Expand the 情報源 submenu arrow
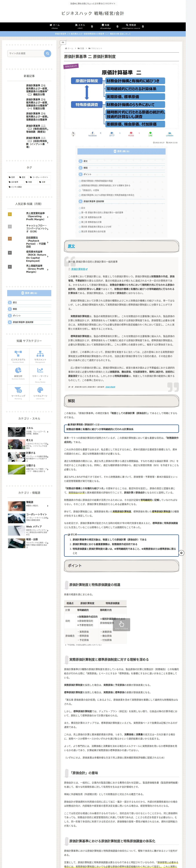196x868 pixels. point(143,26)
